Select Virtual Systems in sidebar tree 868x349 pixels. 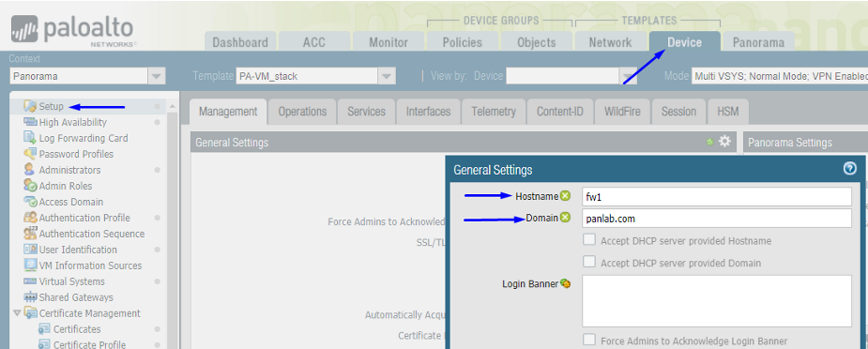coord(72,281)
